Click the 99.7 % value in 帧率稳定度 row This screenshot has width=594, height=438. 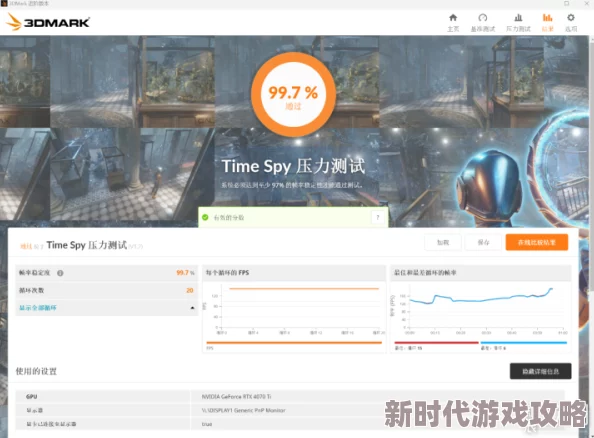coord(185,272)
